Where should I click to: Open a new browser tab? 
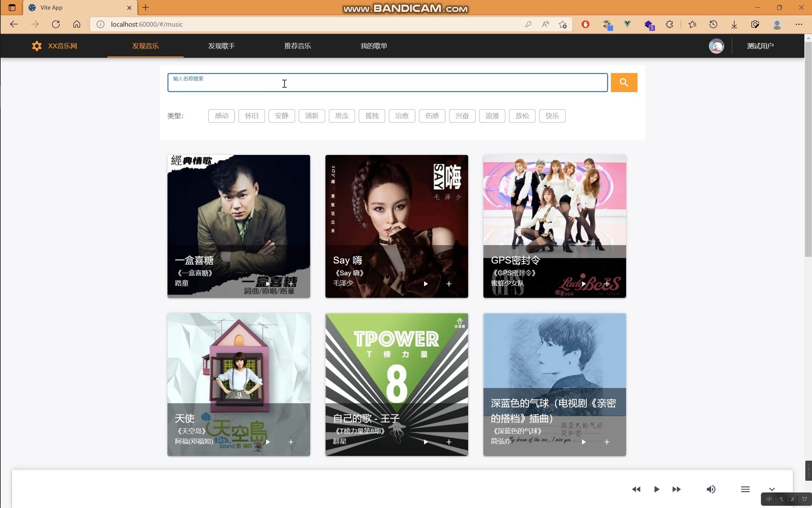[146, 7]
